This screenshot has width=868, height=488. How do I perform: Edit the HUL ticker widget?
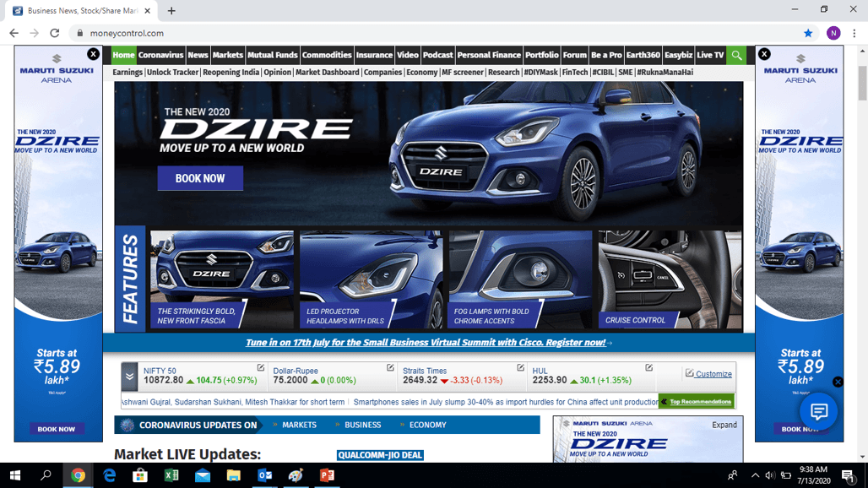click(x=648, y=367)
